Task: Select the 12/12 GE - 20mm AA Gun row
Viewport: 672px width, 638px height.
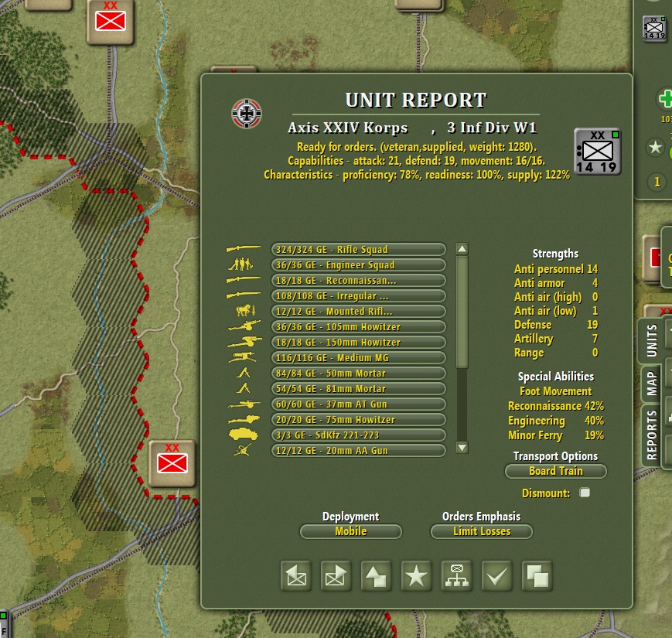Action: 359,450
